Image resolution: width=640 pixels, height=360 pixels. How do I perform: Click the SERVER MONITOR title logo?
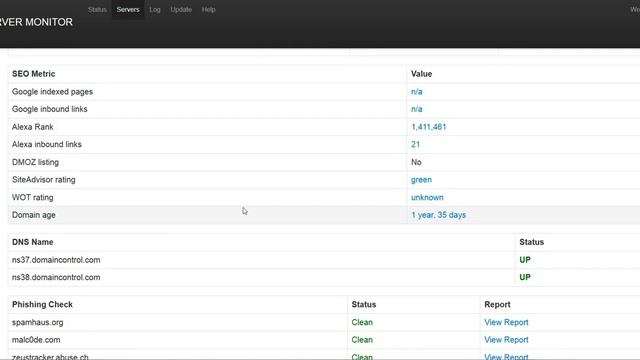click(x=36, y=22)
